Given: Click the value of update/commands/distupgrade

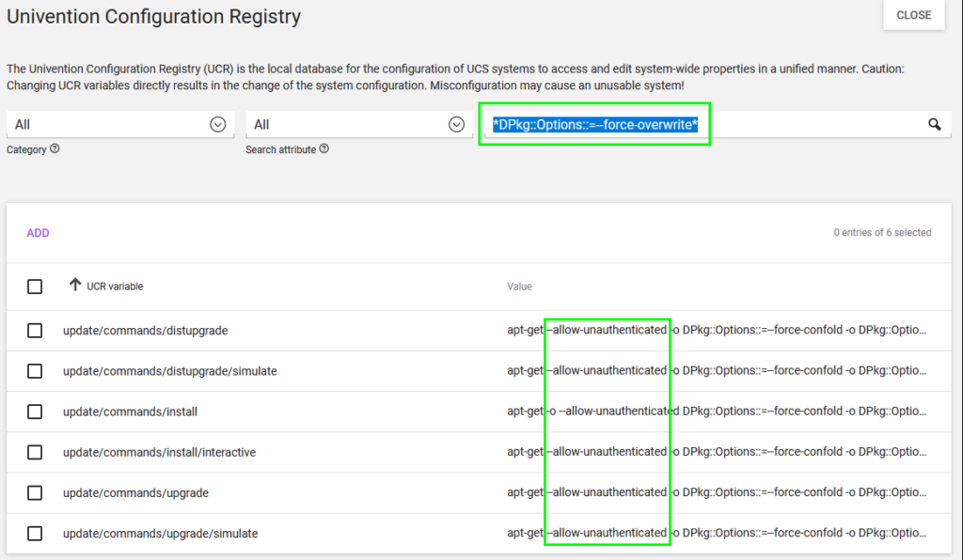Looking at the screenshot, I should tap(717, 330).
